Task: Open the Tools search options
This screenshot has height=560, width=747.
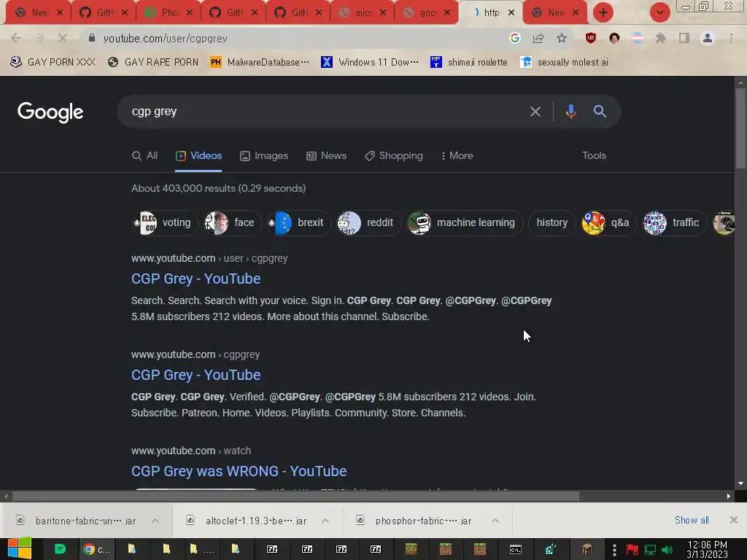Action: coord(594,156)
